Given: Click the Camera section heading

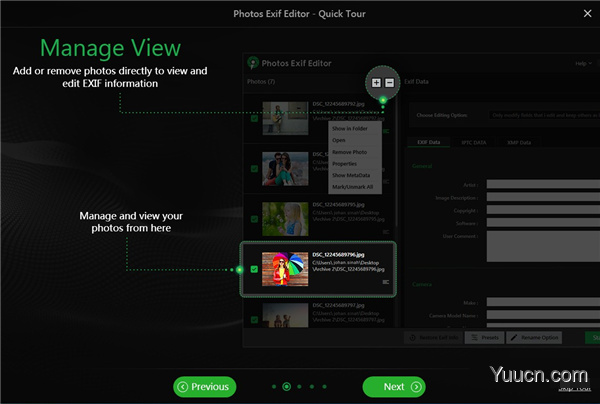Looking at the screenshot, I should click(x=422, y=284).
